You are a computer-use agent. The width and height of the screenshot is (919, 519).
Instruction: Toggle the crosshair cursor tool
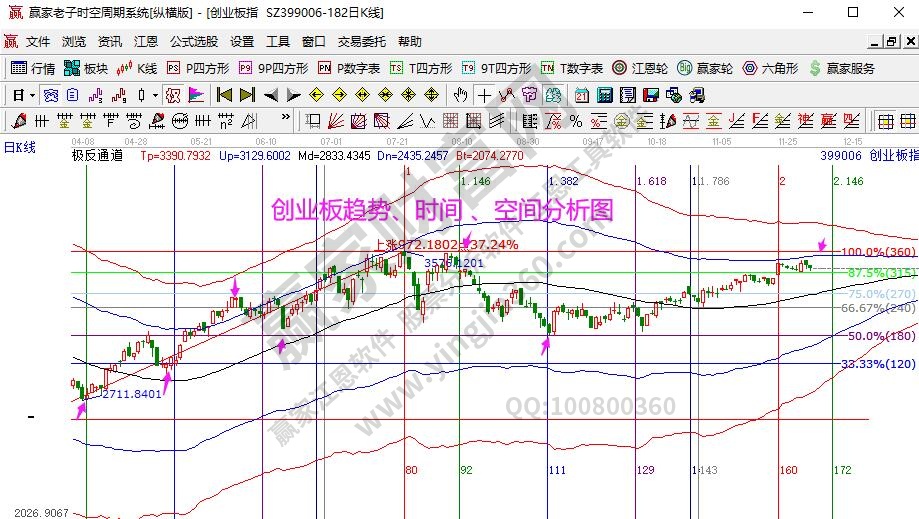tap(484, 95)
